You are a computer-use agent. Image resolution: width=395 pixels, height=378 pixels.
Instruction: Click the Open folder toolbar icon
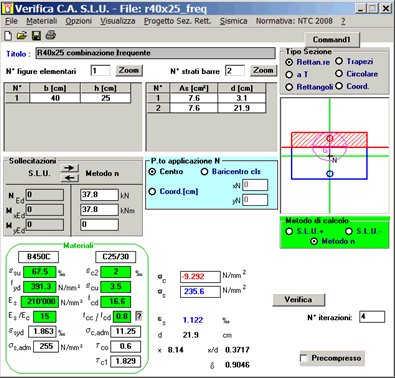[22, 35]
